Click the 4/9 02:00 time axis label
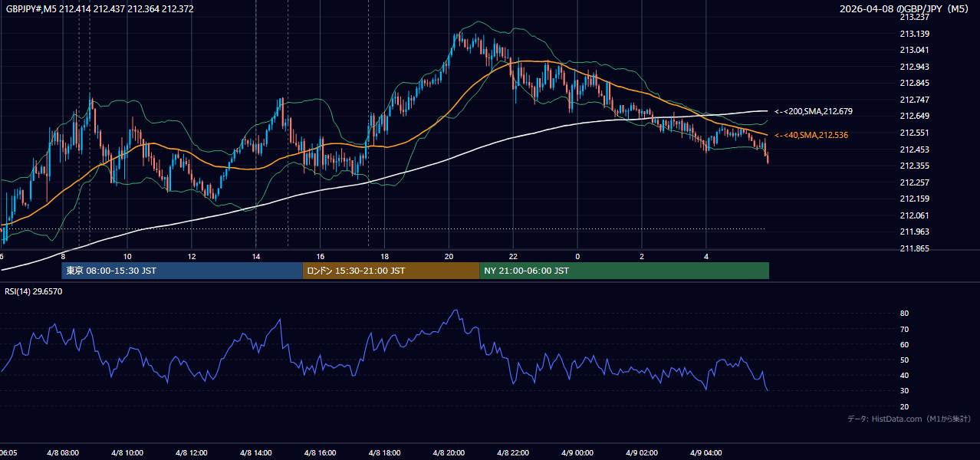The height and width of the screenshot is (460, 980). click(x=643, y=453)
